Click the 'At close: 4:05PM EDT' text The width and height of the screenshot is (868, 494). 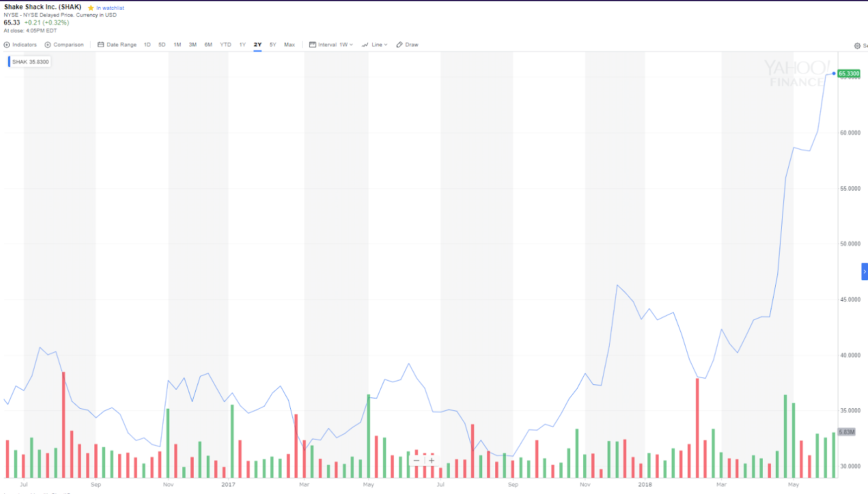click(x=30, y=31)
